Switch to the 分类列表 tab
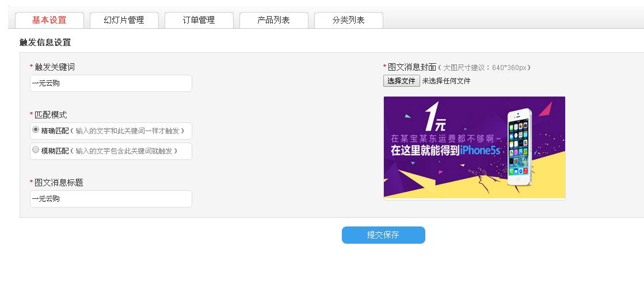 [x=348, y=20]
